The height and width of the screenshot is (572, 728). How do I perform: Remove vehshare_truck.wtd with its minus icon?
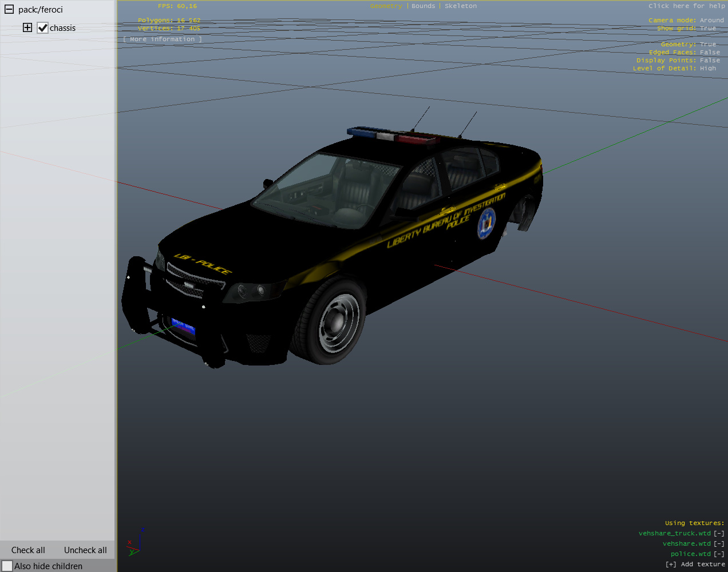point(719,534)
